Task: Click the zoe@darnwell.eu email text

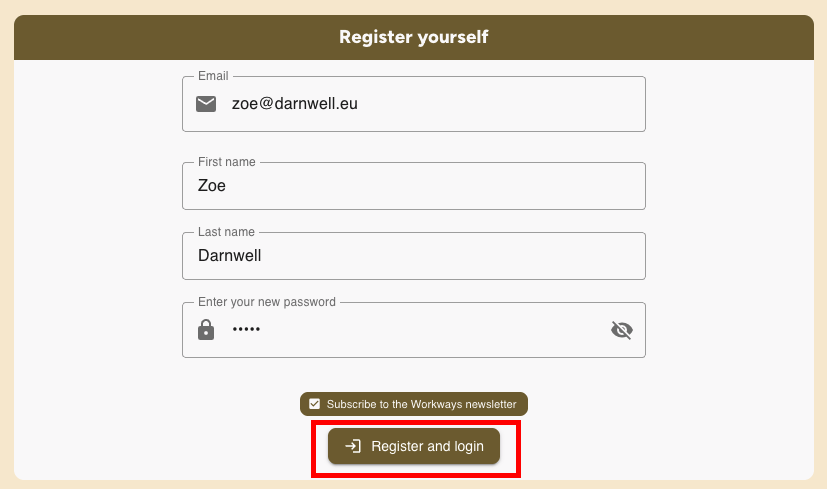Action: click(294, 103)
